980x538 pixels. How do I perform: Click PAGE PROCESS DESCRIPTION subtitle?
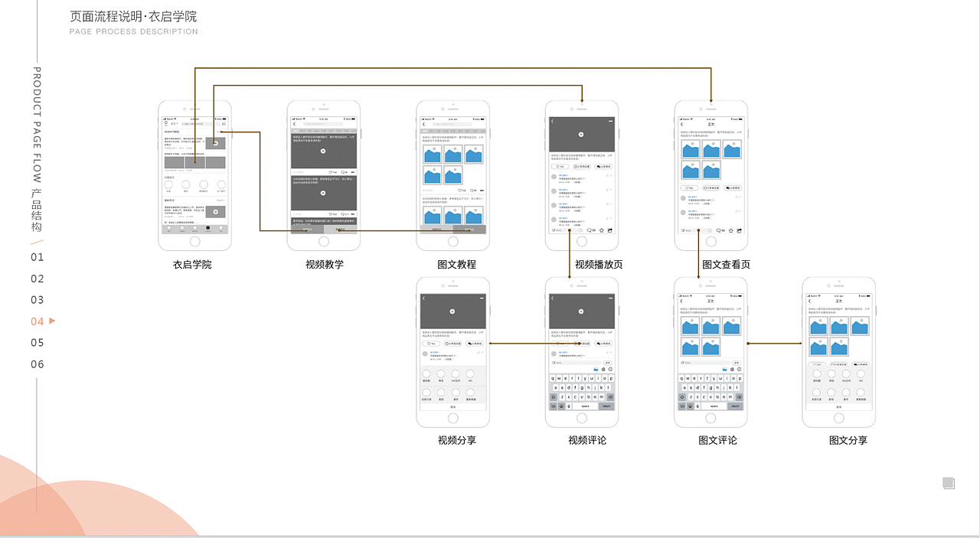pos(133,32)
